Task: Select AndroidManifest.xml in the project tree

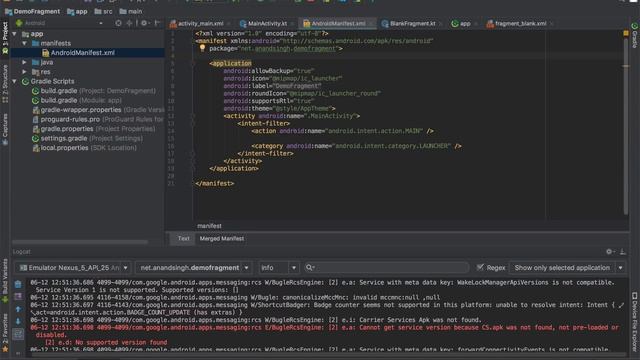Action: (x=82, y=53)
